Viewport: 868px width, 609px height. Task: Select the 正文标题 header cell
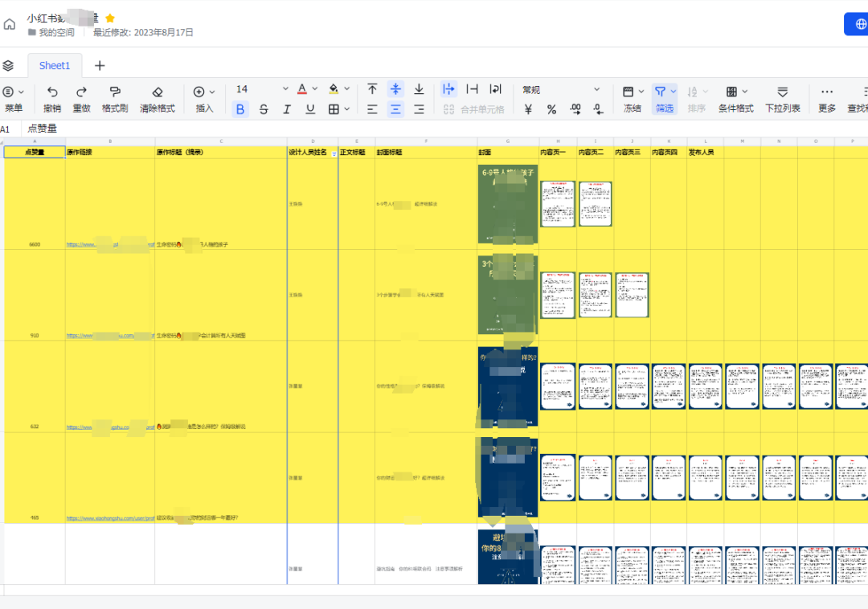coord(357,152)
